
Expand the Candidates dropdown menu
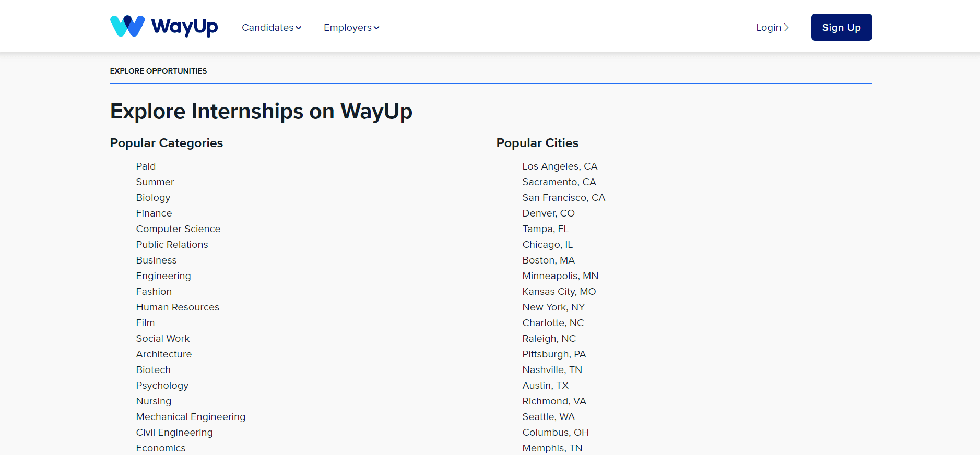pos(271,28)
